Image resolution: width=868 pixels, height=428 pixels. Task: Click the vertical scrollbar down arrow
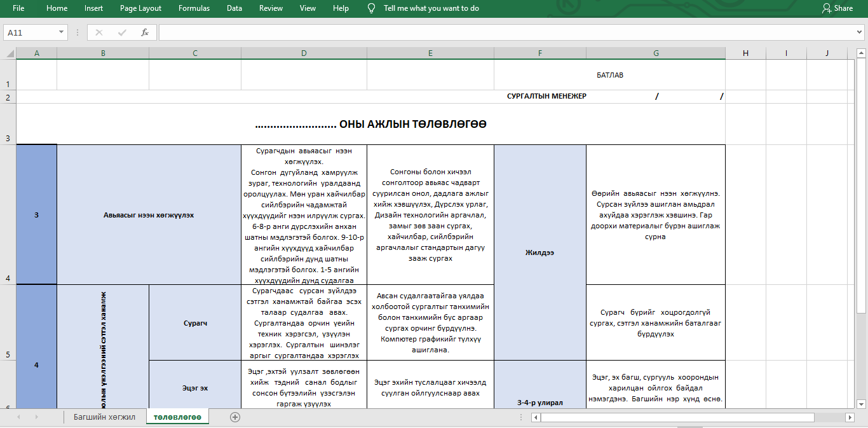point(861,403)
